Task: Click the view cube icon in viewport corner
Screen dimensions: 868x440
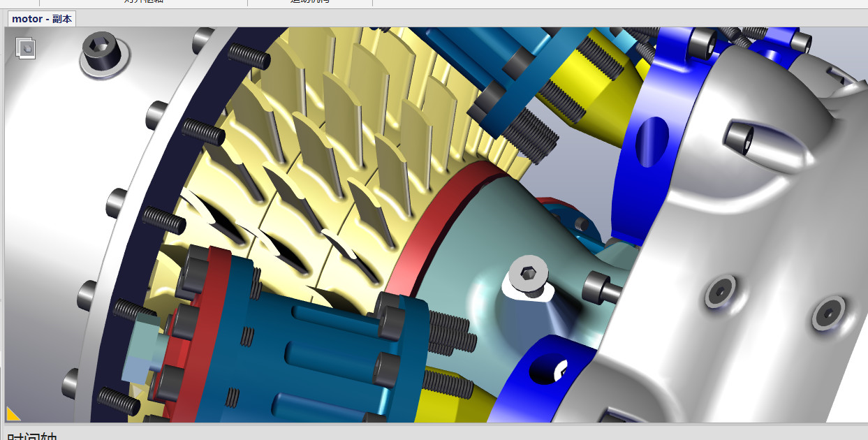Action: (x=26, y=48)
